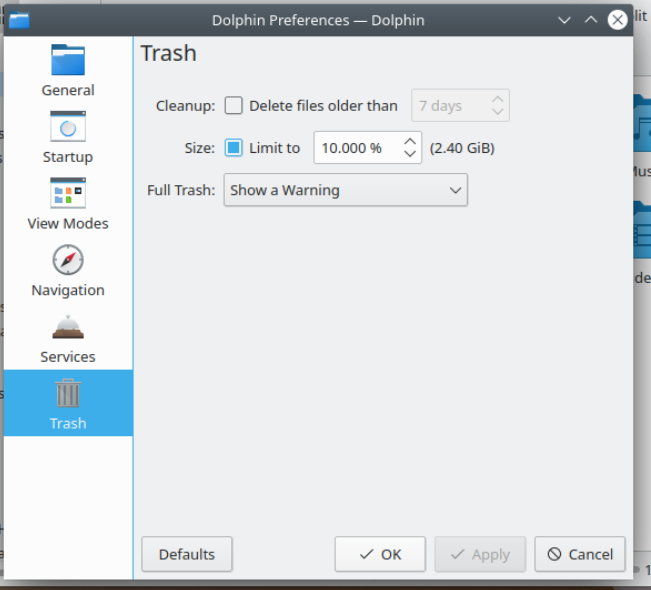Expand the Full Trash dropdown

pos(345,190)
